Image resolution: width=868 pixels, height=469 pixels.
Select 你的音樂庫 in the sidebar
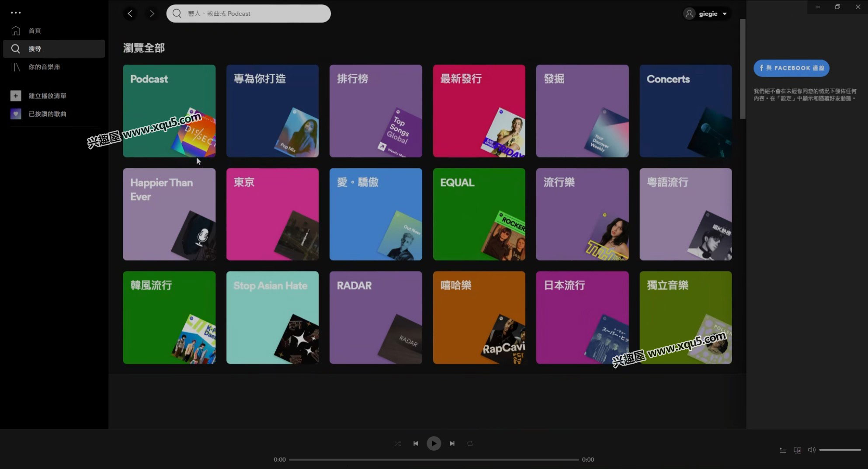(44, 67)
